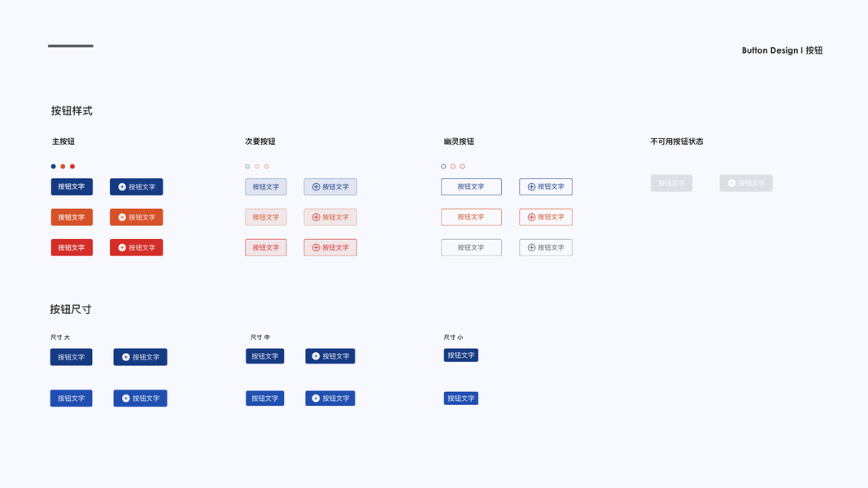Image resolution: width=868 pixels, height=488 pixels.
Task: Click plus icon in gray outlined ghost button
Action: tap(532, 247)
